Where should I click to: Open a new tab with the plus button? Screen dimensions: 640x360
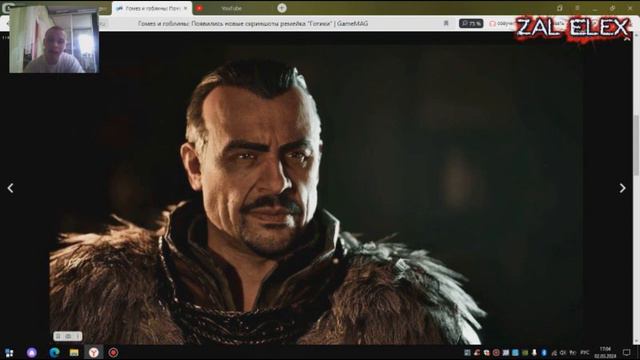pyautogui.click(x=282, y=8)
